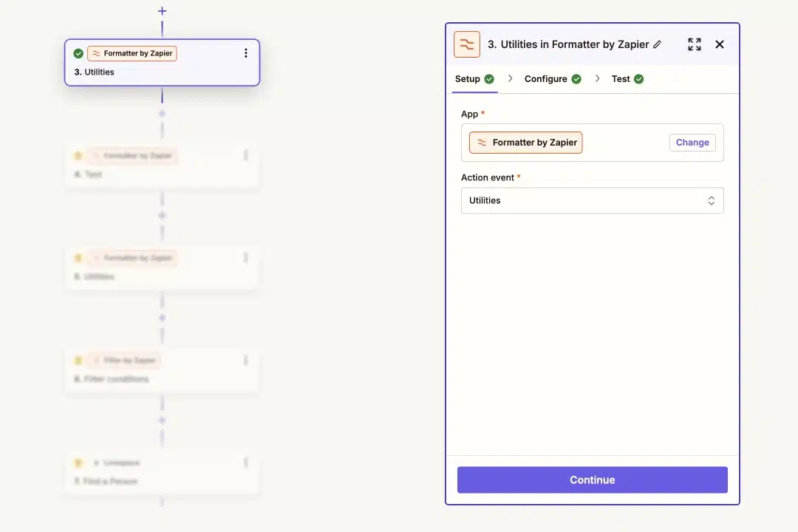The height and width of the screenshot is (532, 798).
Task: Click the green check next to Test
Action: click(x=638, y=79)
